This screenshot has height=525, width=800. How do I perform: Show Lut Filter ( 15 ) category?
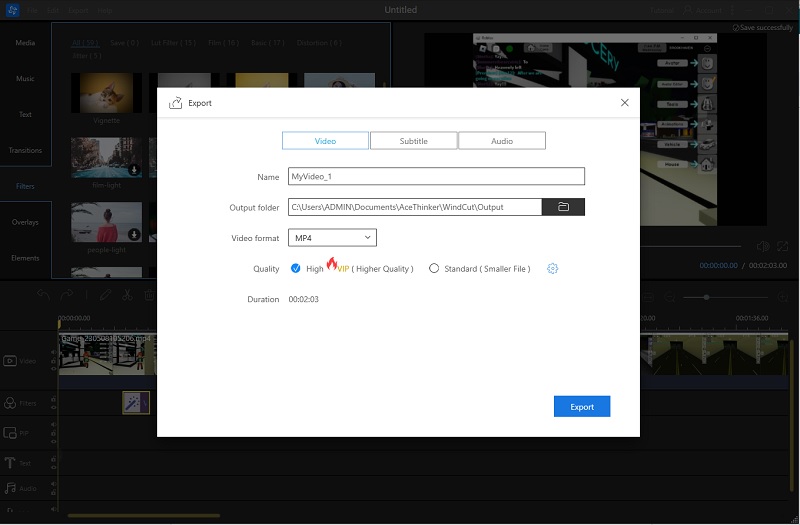click(x=173, y=43)
